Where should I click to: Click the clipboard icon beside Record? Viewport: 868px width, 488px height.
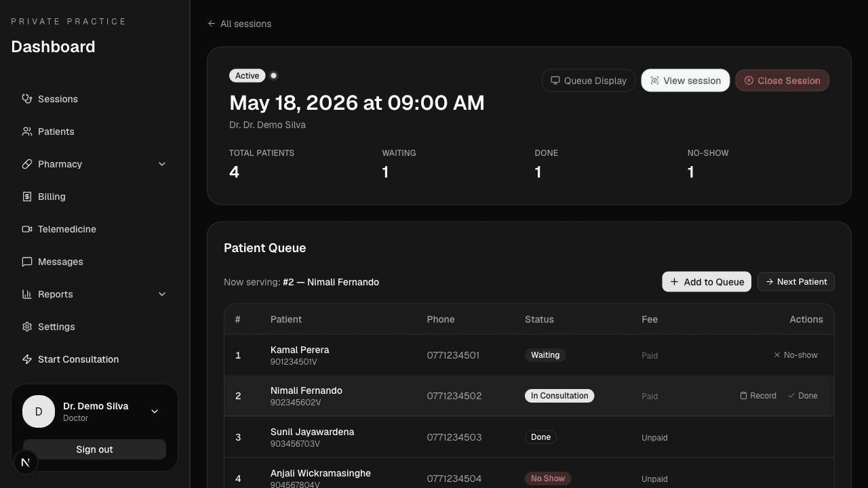(743, 396)
